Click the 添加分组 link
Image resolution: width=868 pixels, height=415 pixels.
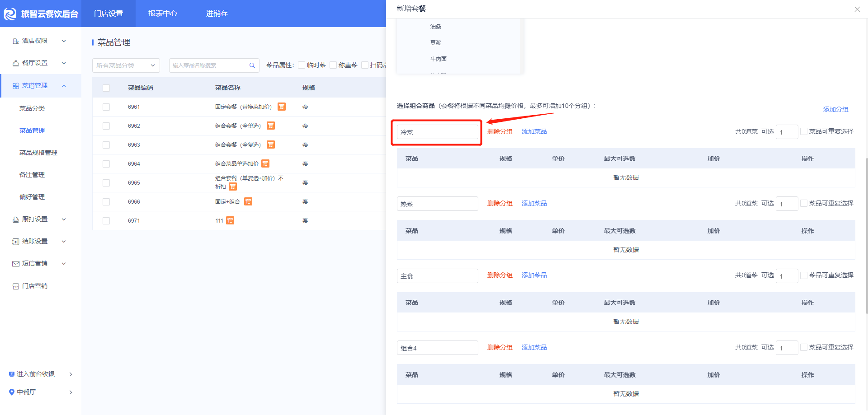coord(835,109)
